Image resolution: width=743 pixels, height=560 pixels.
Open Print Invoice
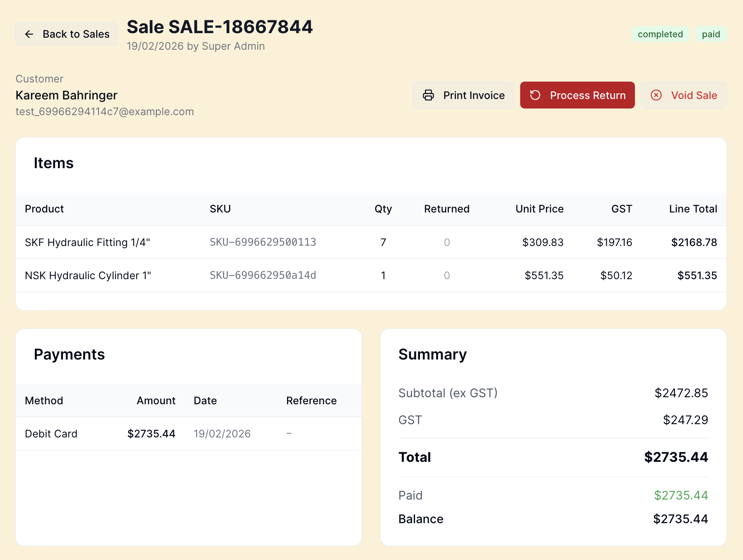(463, 95)
